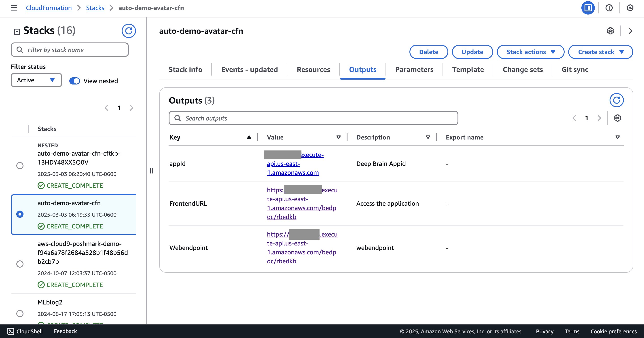Open CloudShell terminal
This screenshot has width=644, height=338.
25,331
